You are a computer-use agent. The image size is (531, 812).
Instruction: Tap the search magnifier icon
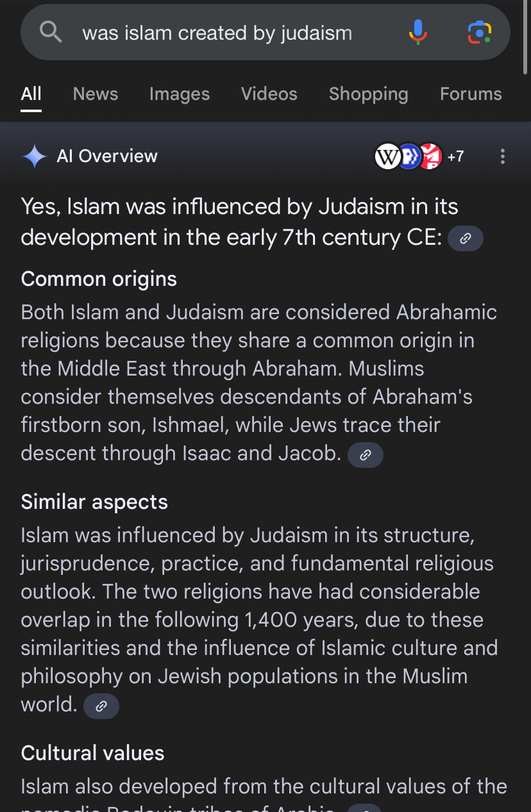tap(51, 31)
